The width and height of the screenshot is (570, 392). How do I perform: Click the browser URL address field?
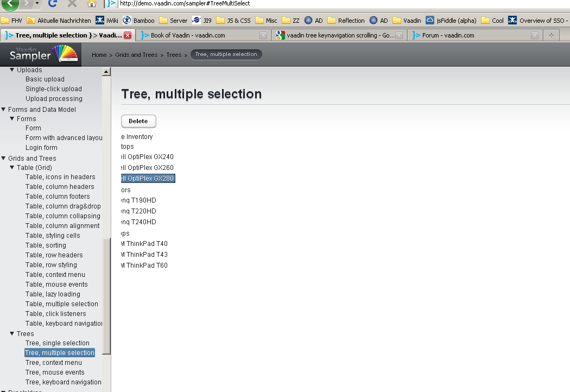[326, 3]
